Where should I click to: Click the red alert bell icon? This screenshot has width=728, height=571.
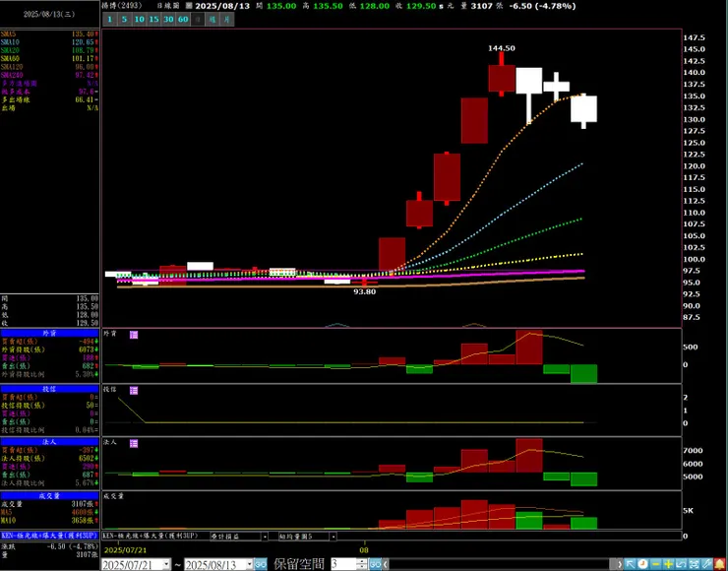[x=720, y=564]
